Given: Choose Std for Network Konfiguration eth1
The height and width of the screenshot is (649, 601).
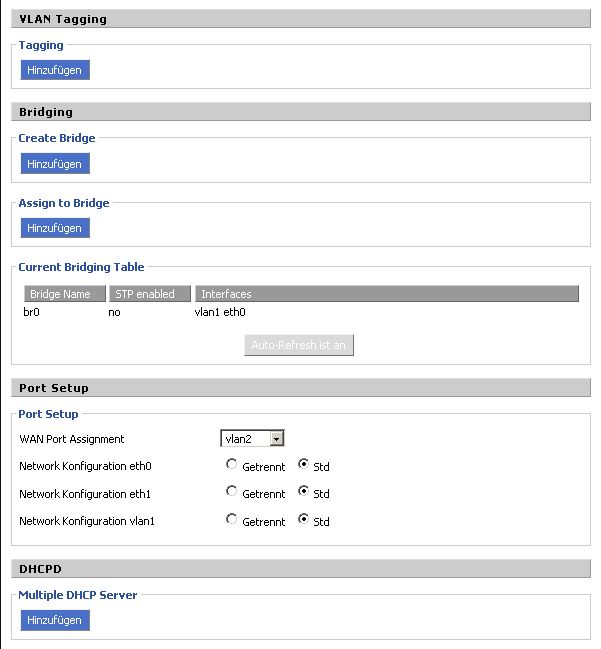Looking at the screenshot, I should pos(304,492).
